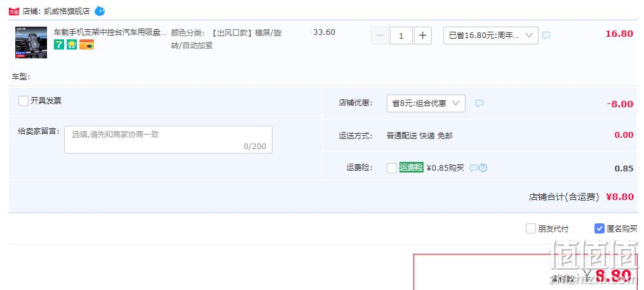Click the store total ¥8.80

(x=620, y=197)
